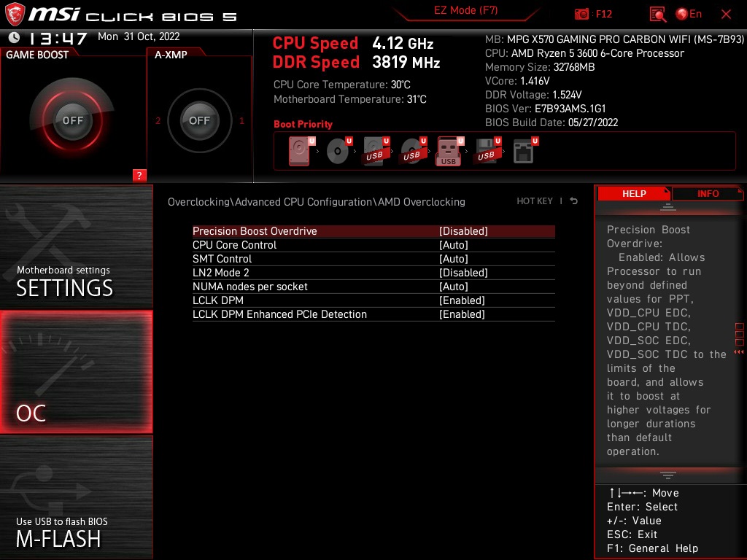Open the Precision Boost Overdrive Disabled value
The image size is (747, 560).
click(x=463, y=231)
